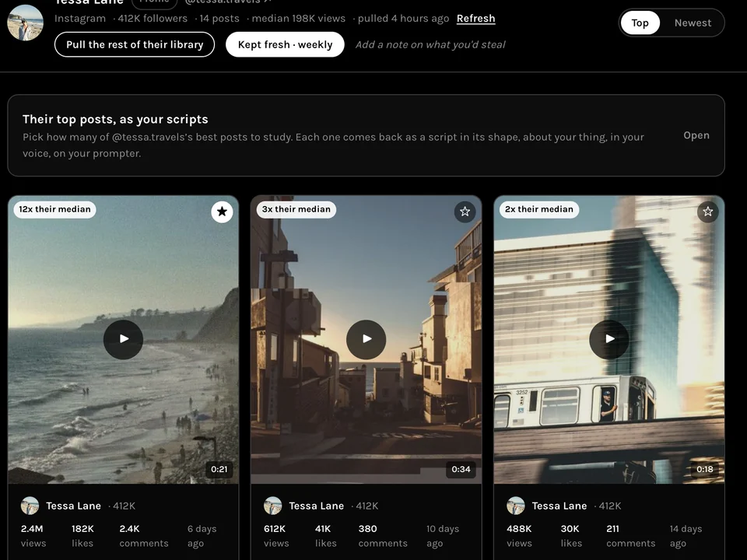Click Tessa Lane's avatar on the 612K views card
The width and height of the screenshot is (747, 560).
[x=273, y=506]
